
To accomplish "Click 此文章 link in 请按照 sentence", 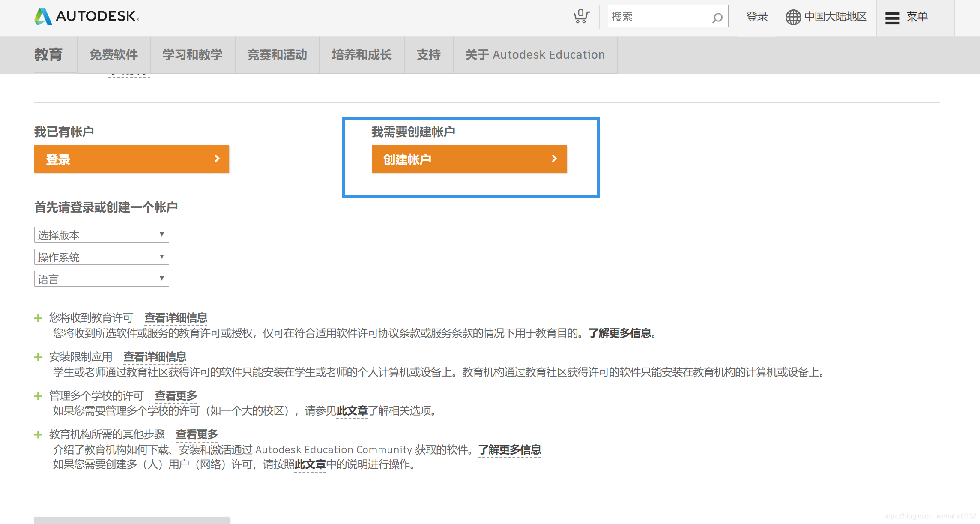I will pyautogui.click(x=310, y=464).
